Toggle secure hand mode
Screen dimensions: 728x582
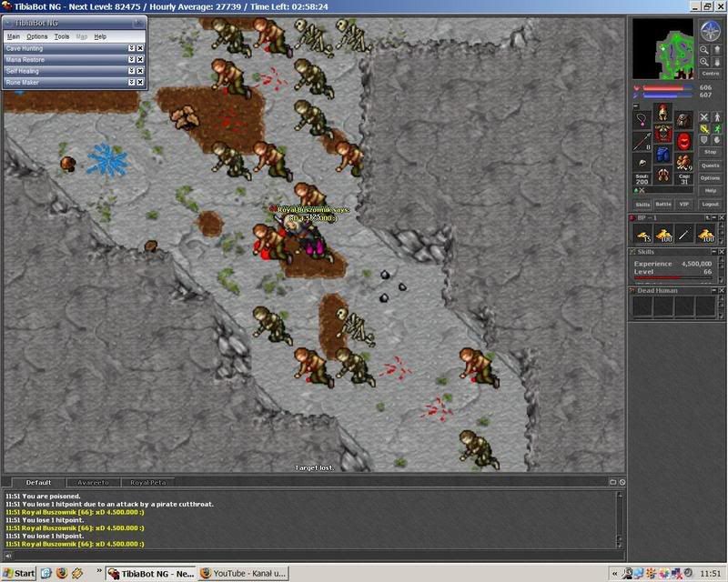click(x=717, y=140)
